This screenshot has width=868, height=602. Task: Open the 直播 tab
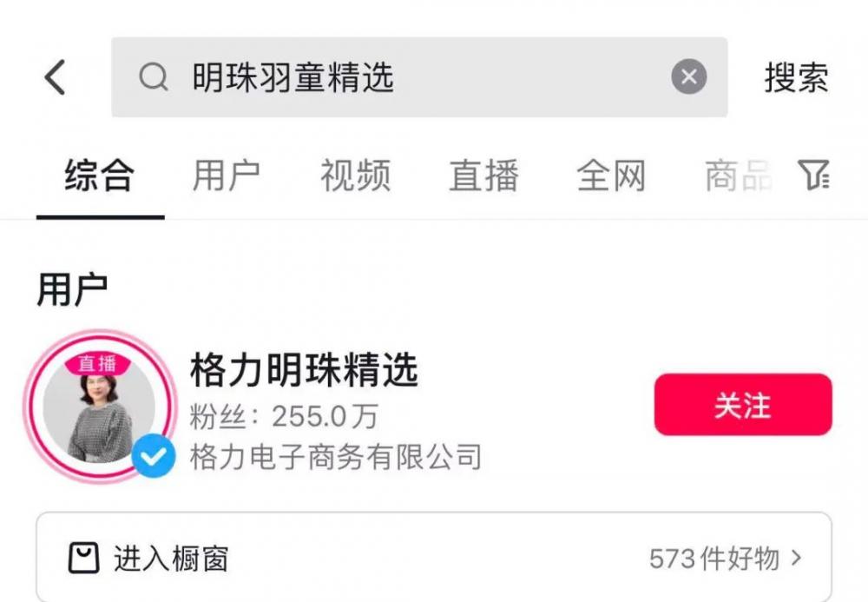click(x=483, y=175)
